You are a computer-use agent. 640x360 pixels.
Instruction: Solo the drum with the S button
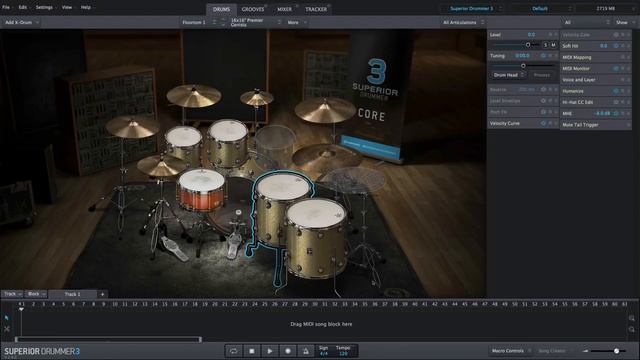[x=545, y=45]
